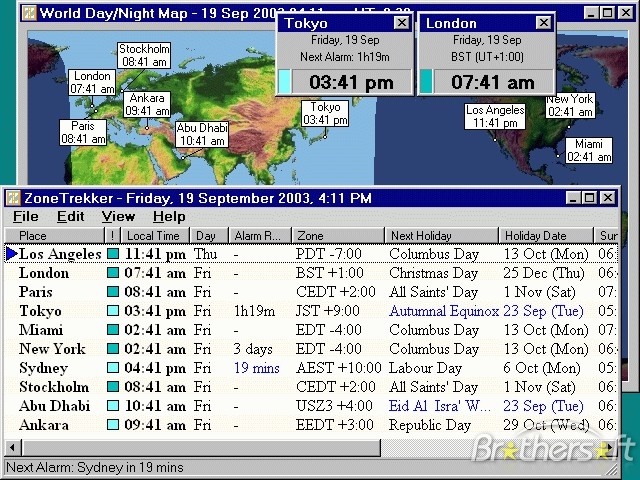Click the World Day/Night Map window icon
Screen dimensions: 640x480
click(x=29, y=13)
